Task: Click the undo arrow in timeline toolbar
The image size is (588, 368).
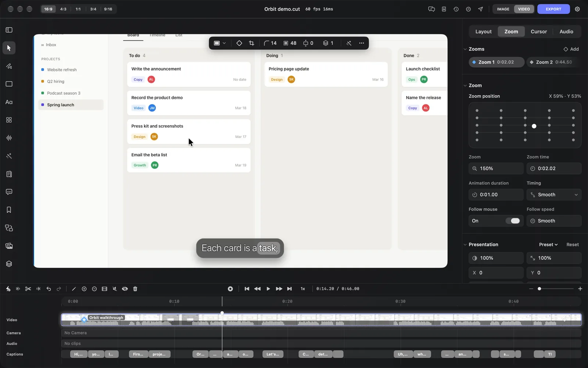Action: click(x=49, y=289)
